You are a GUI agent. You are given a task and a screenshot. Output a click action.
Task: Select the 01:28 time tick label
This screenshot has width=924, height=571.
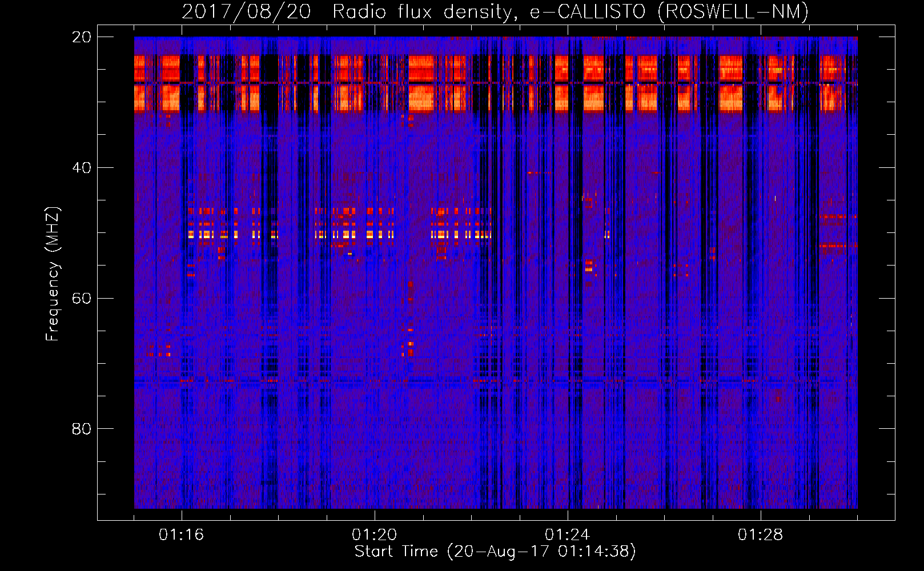pyautogui.click(x=761, y=535)
